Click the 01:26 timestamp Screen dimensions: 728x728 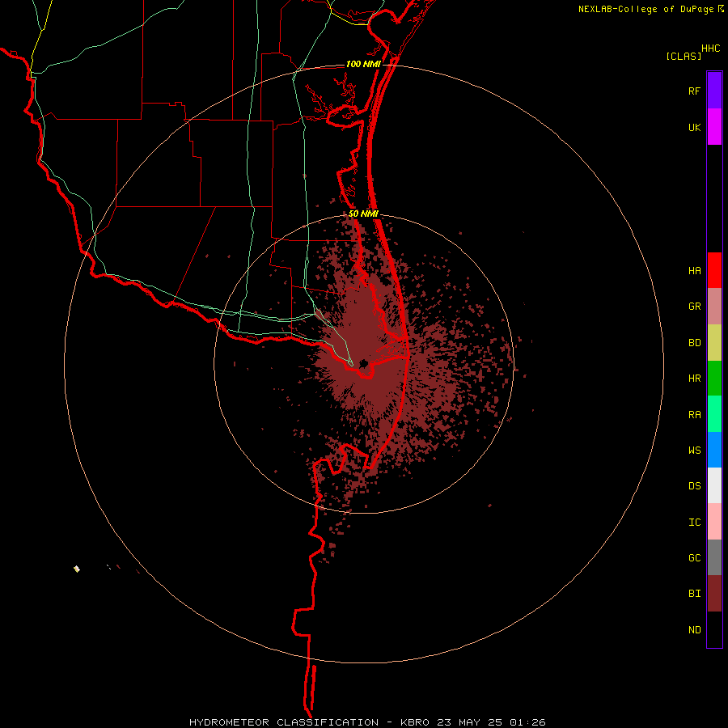tap(527, 722)
